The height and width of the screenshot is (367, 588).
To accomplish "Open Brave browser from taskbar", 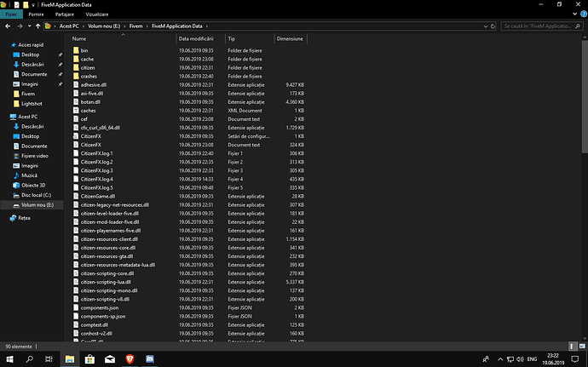I will coord(130,359).
